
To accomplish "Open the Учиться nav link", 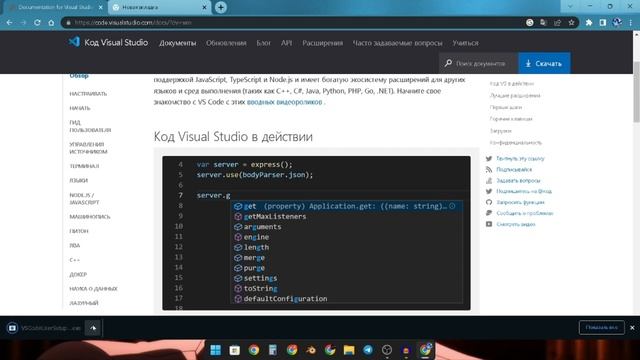I will (x=465, y=43).
